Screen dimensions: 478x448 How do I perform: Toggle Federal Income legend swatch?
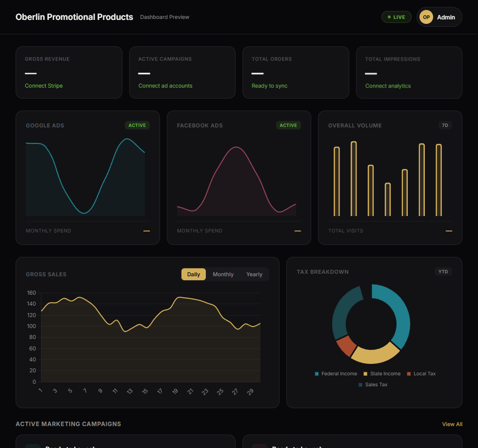point(317,374)
